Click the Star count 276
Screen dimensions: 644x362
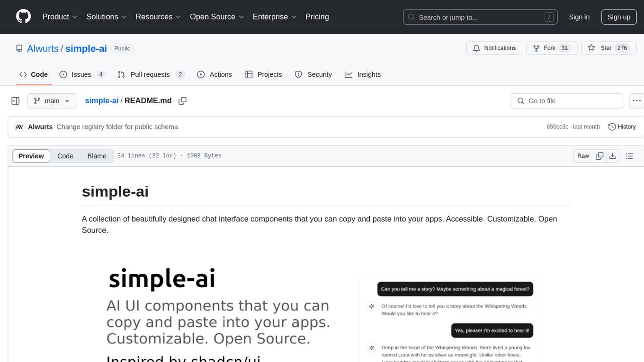pos(622,48)
